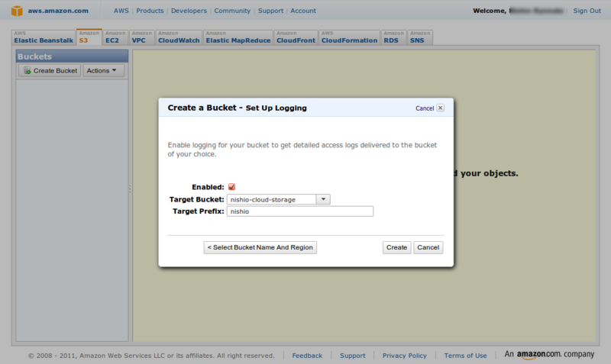
Task: Click the Cancel link in dialog header
Action: coord(425,108)
